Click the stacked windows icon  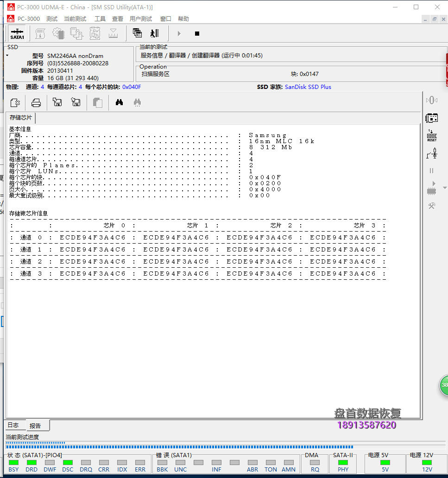137,33
